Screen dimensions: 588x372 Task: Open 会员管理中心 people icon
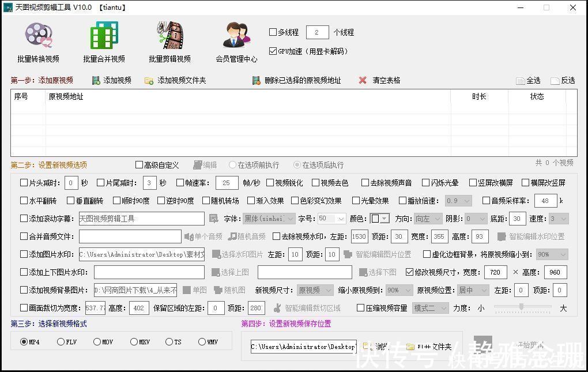pyautogui.click(x=236, y=35)
